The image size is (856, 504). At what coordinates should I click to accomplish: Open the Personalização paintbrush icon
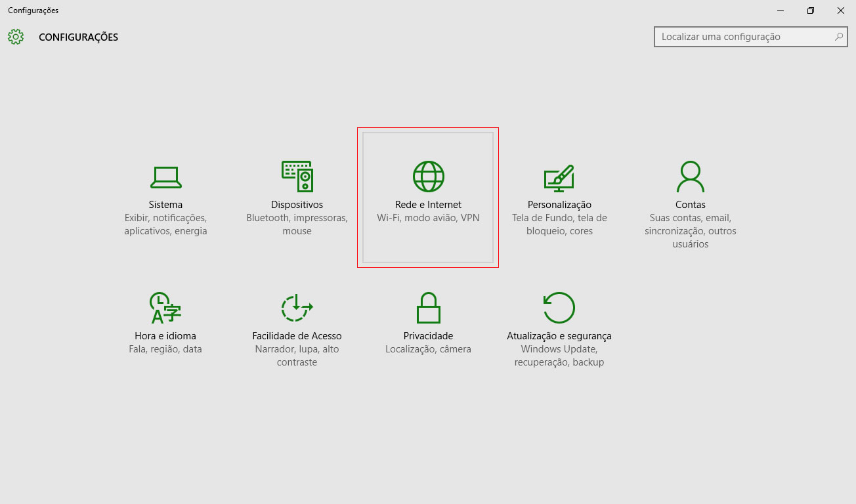coord(559,177)
